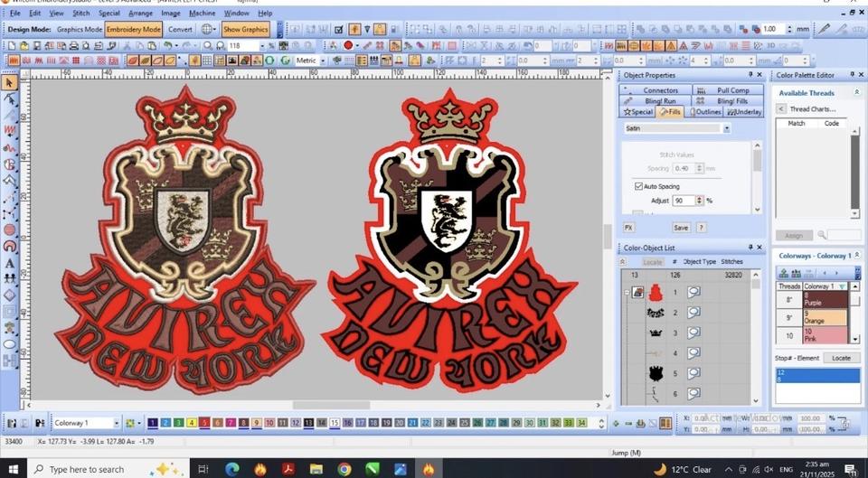Open the File menu
868x478 pixels.
pyautogui.click(x=15, y=13)
